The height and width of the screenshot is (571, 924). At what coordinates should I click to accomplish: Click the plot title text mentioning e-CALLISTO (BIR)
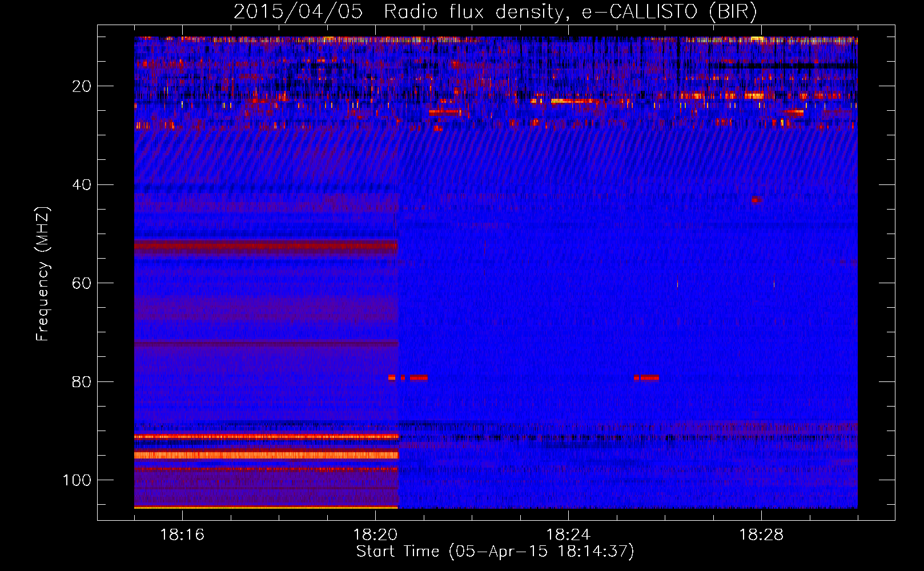pos(495,12)
